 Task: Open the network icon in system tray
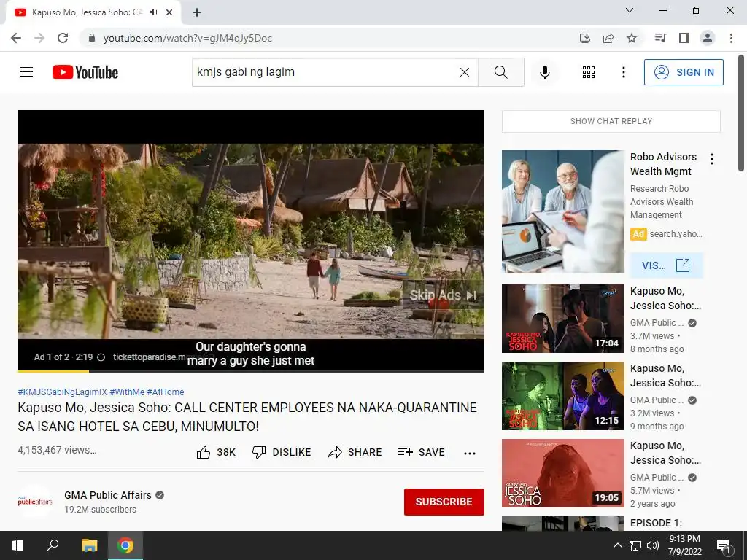click(x=635, y=545)
